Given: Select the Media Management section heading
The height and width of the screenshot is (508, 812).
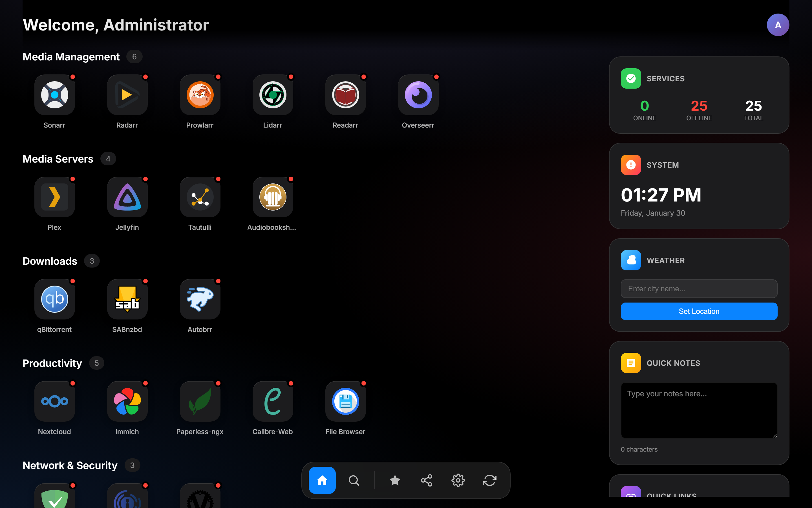Looking at the screenshot, I should click(71, 57).
